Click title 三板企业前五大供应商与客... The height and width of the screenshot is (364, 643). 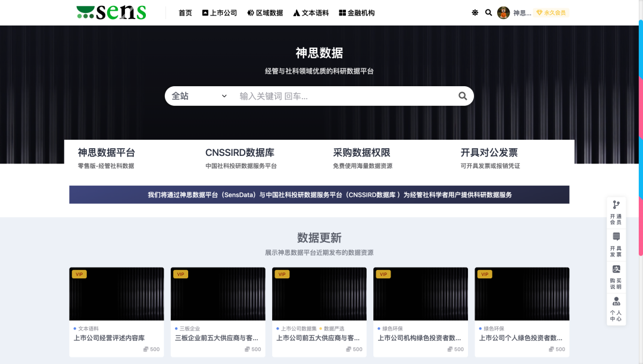click(x=217, y=338)
